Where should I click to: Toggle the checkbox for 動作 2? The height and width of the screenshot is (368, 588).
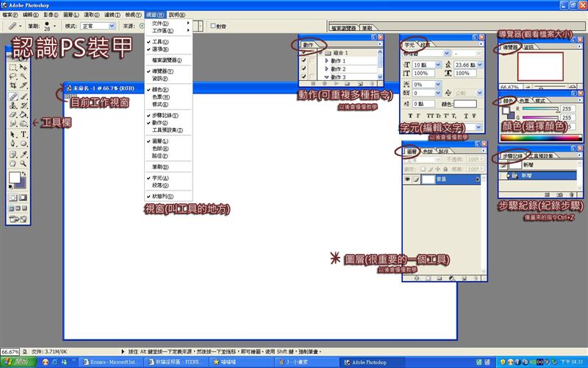304,68
